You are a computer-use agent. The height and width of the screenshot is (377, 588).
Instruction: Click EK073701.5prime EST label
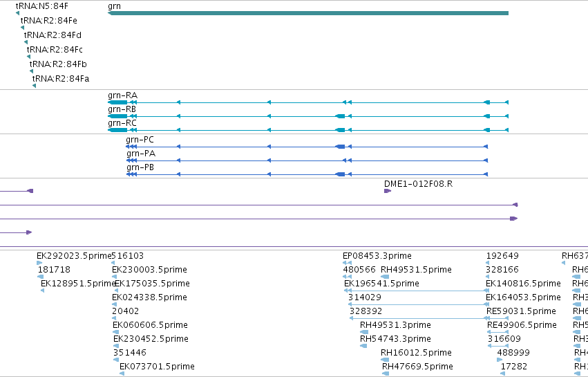pos(157,367)
